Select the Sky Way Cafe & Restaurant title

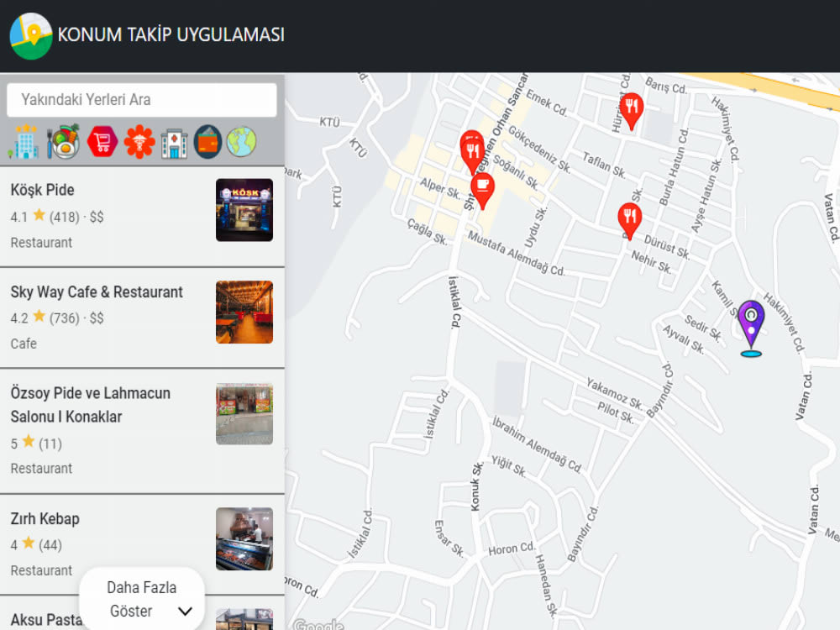97,292
